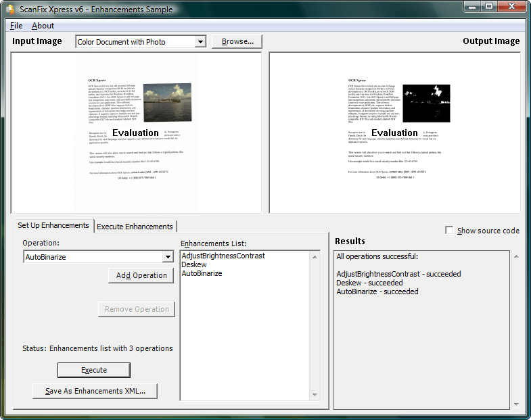The image size is (531, 420).
Task: Click the status text about 3 operations
Action: pos(97,348)
